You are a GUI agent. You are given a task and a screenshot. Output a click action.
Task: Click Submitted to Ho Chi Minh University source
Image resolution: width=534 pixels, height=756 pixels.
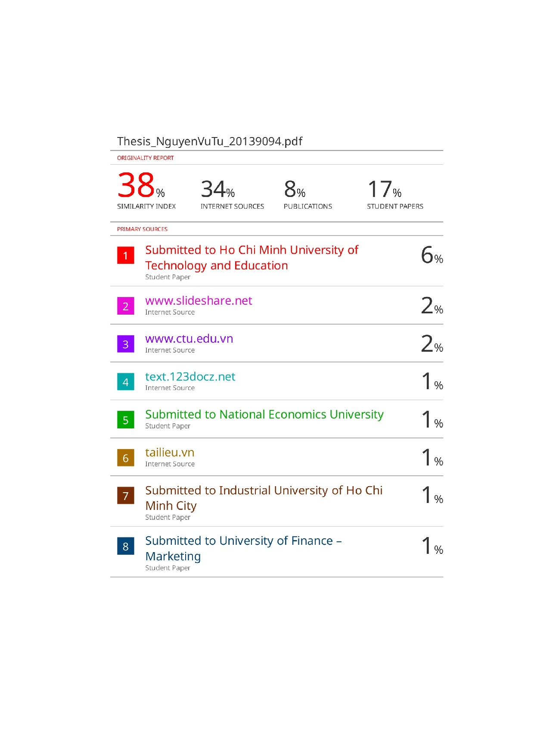click(x=251, y=257)
